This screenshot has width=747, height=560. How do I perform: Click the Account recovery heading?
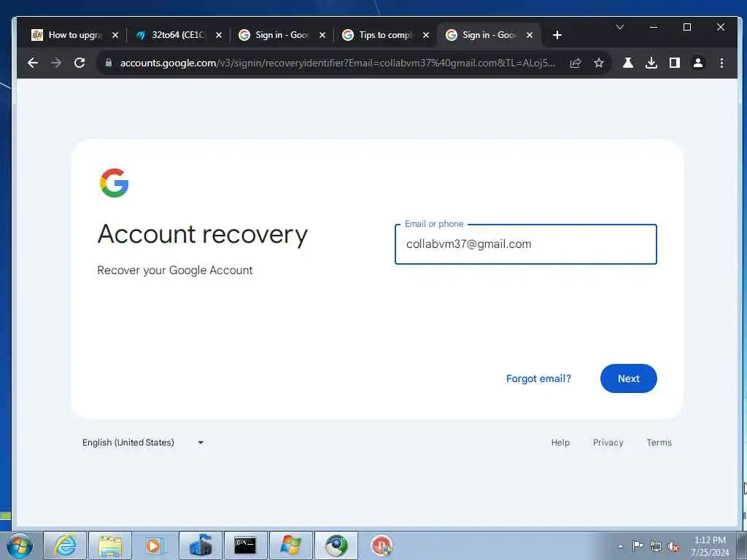pos(203,234)
